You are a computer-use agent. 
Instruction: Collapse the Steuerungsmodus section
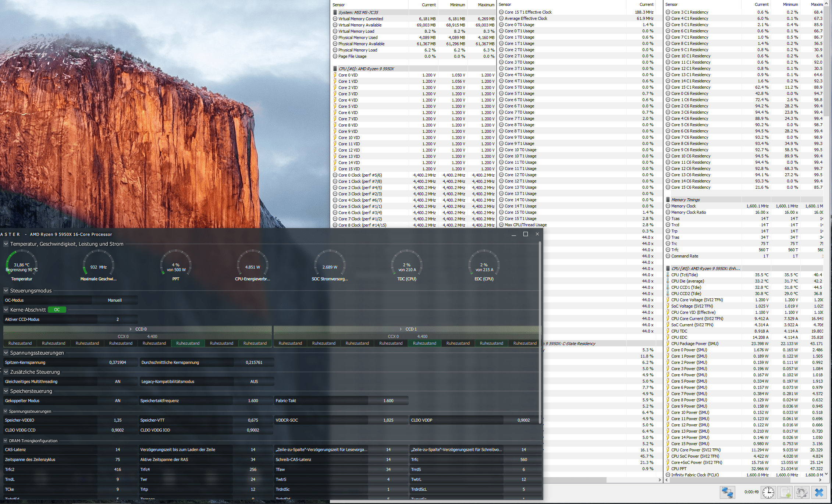click(6, 291)
